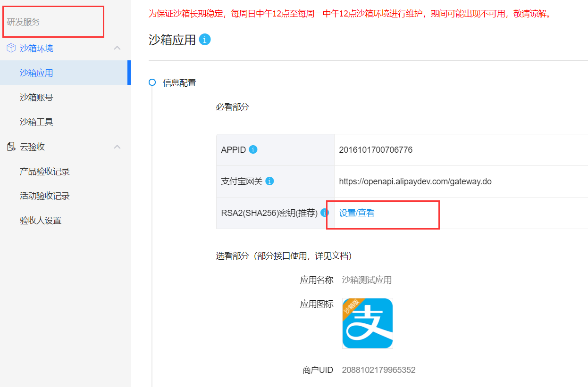Click the info icon beside 支付宝网关
The height and width of the screenshot is (387, 588).
269,181
